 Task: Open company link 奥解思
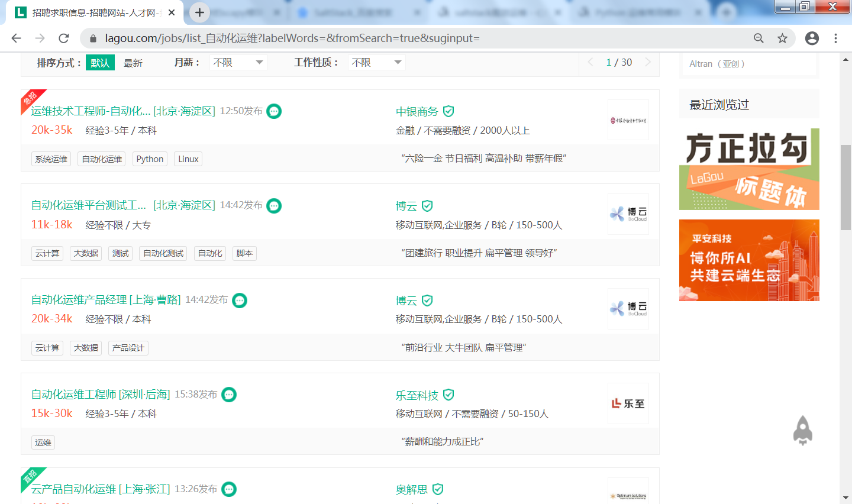coord(412,489)
